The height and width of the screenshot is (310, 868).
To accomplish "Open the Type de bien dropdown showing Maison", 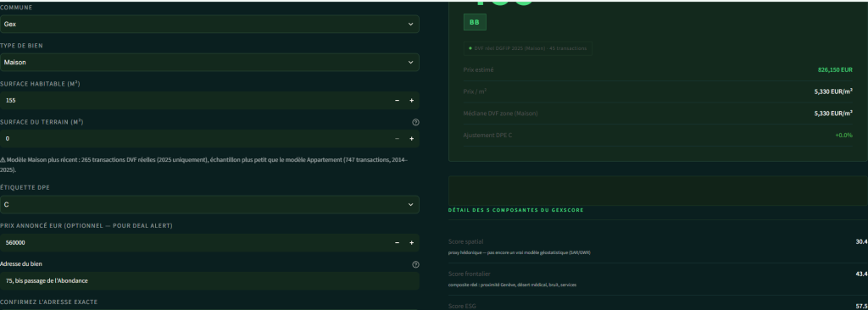I will pyautogui.click(x=209, y=63).
